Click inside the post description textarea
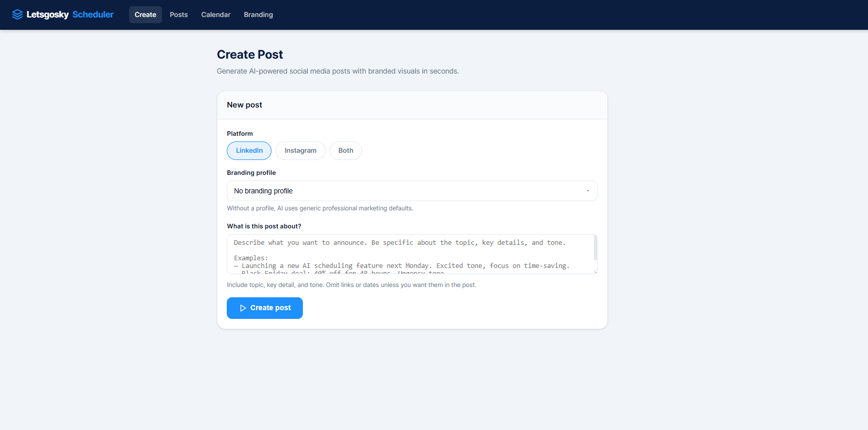 [x=411, y=254]
